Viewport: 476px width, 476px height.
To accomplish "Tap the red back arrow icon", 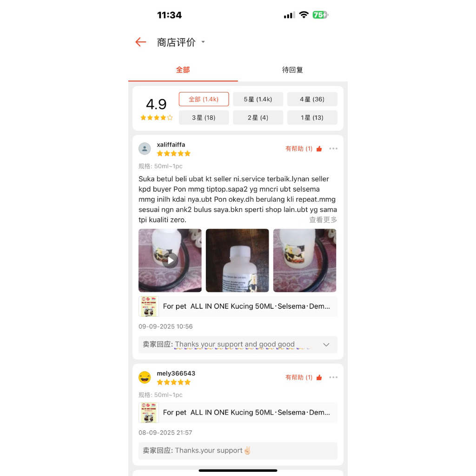I will click(140, 42).
